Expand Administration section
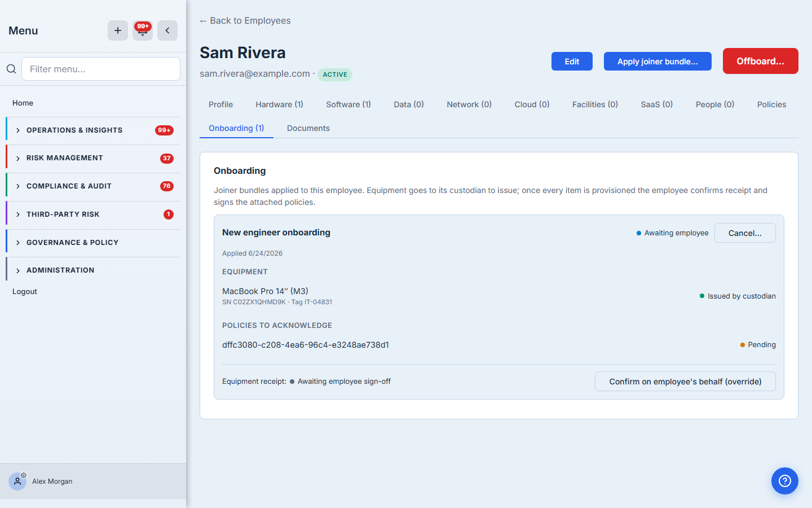812x508 pixels. (93, 270)
